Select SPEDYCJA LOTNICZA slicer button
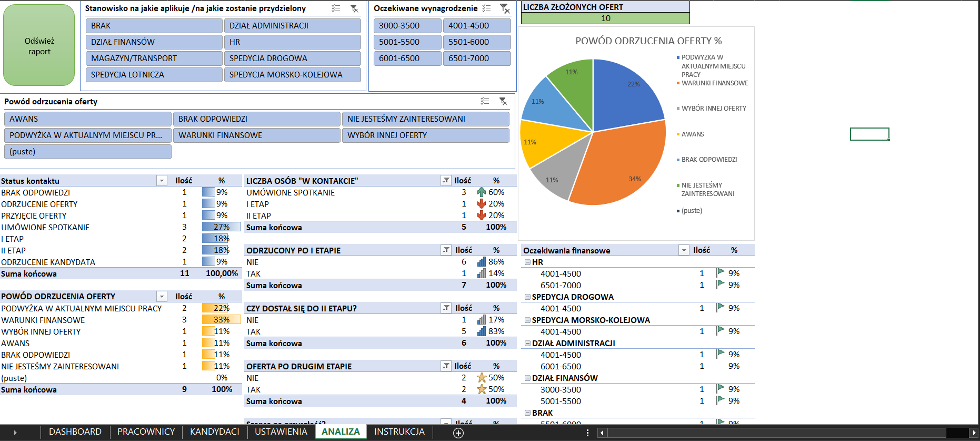Image resolution: width=980 pixels, height=441 pixels. 154,75
